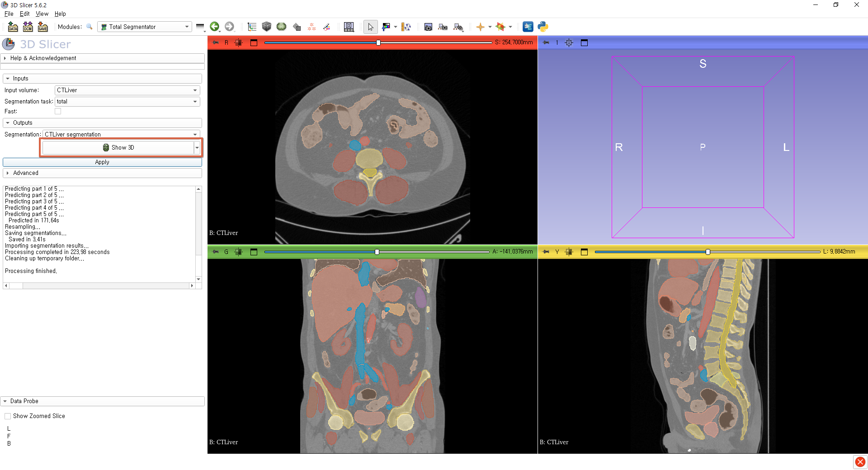The width and height of the screenshot is (868, 470).
Task: Open the Total Segmentator modules dropdown
Action: coord(145,27)
